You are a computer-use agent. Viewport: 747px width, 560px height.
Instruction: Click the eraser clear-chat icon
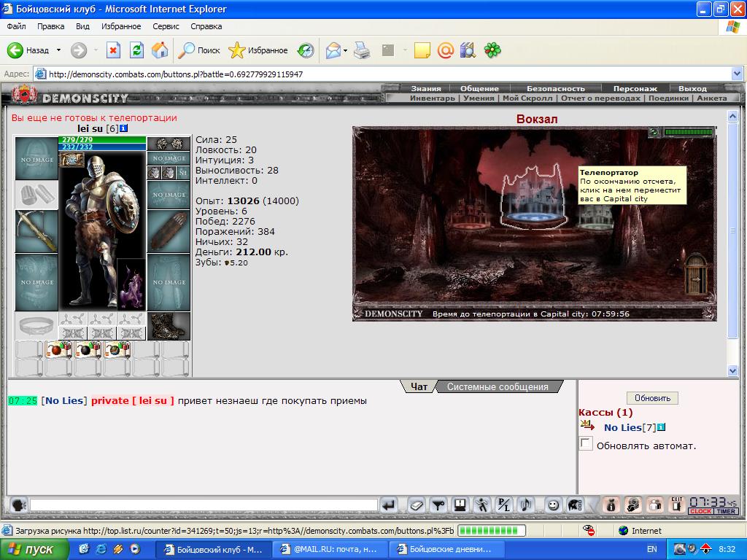(417, 505)
